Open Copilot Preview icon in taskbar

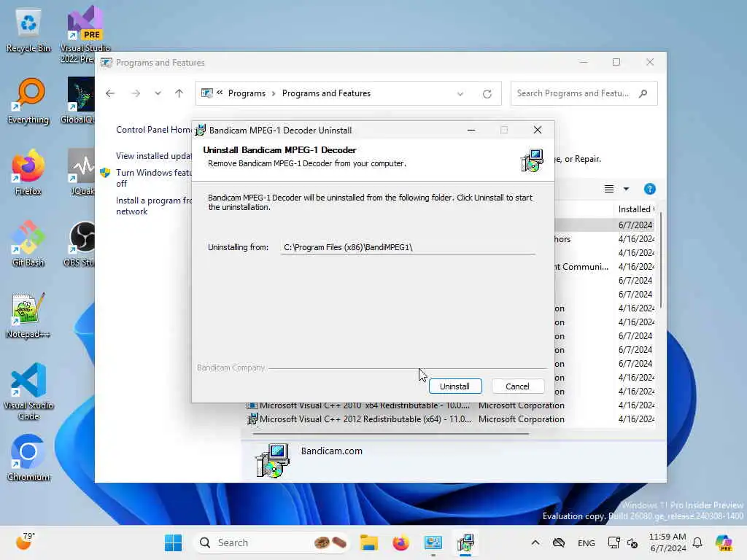click(x=724, y=542)
